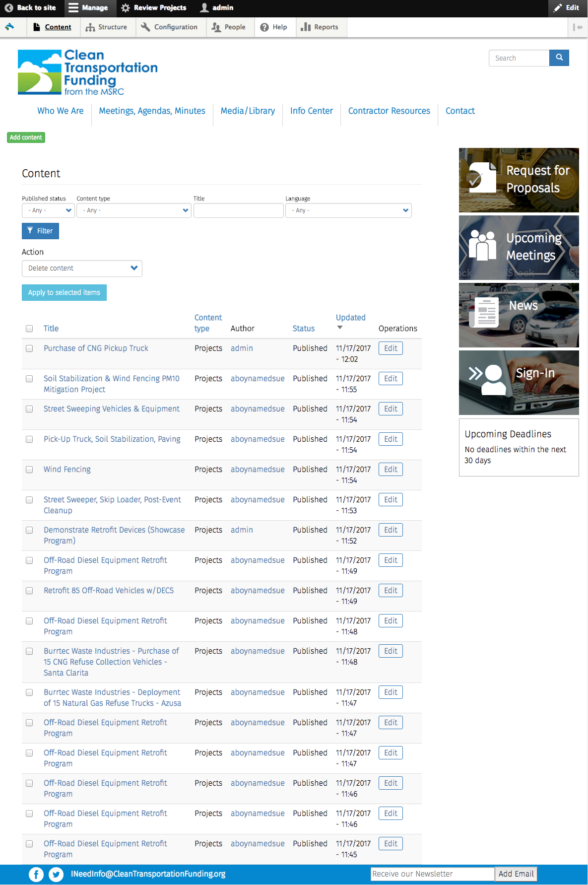Select the Purchase of CNG Pickup Truck checkbox
The width and height of the screenshot is (588, 885).
29,348
